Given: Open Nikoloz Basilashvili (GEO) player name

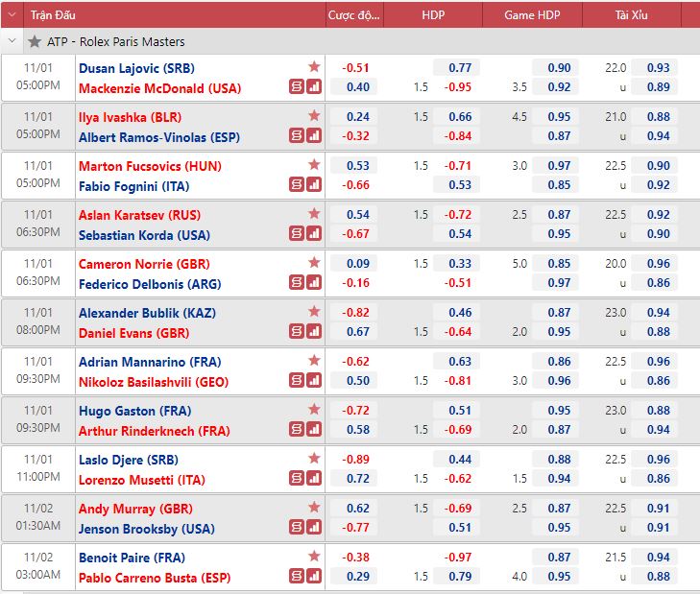Looking at the screenshot, I should 154,382.
